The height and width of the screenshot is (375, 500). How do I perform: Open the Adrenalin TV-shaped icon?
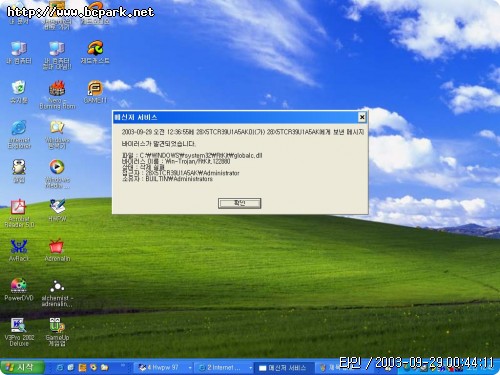coord(57,250)
